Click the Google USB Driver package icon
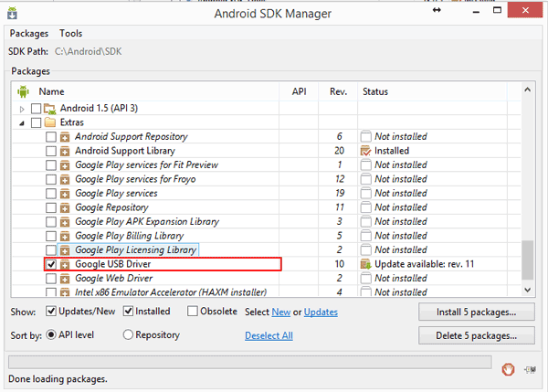548x392 pixels. pos(65,264)
